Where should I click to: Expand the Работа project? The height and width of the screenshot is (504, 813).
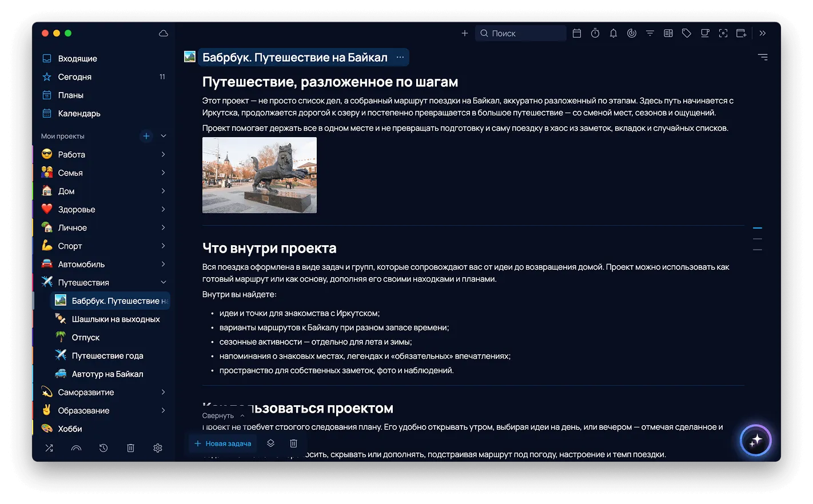pyautogui.click(x=164, y=154)
